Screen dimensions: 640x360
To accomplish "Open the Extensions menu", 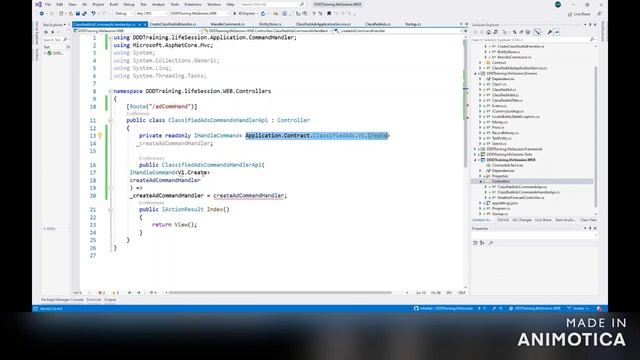I will [193, 4].
